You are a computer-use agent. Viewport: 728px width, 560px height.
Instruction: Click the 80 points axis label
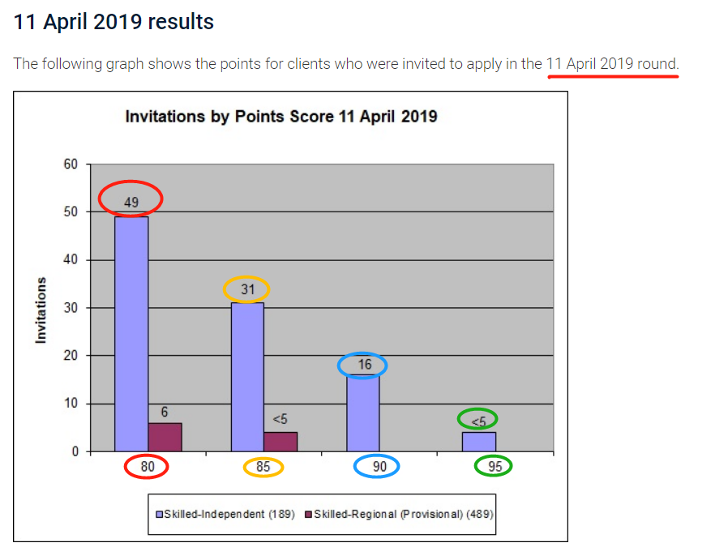[148, 466]
